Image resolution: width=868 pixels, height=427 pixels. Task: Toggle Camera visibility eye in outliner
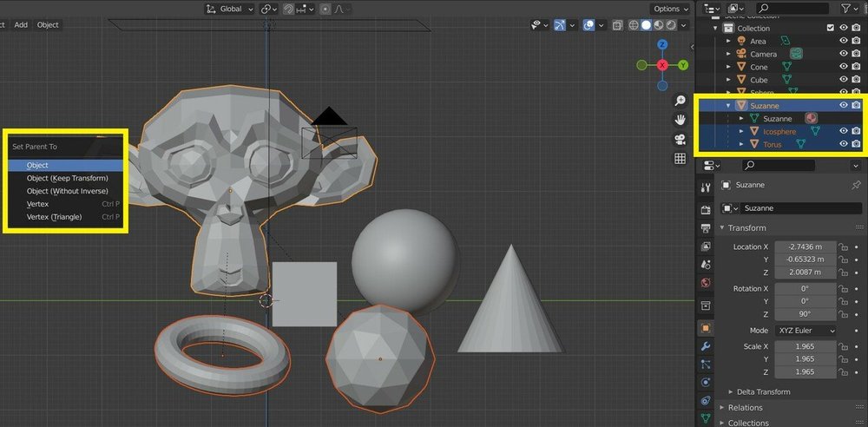(x=843, y=54)
